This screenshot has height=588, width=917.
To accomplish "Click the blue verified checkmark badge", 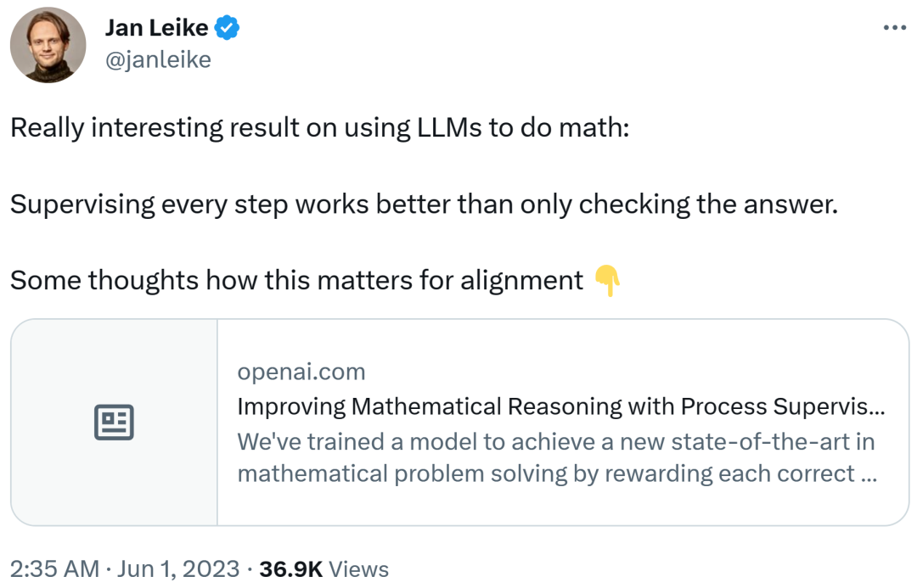I will (227, 28).
